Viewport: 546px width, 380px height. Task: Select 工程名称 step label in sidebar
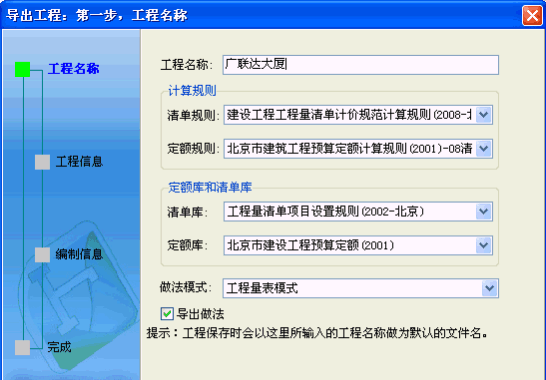[73, 69]
